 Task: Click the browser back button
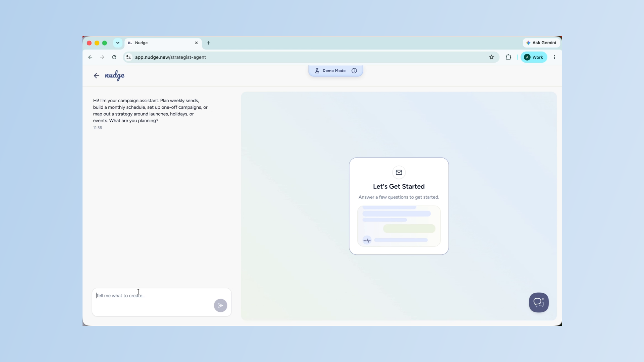(x=90, y=57)
